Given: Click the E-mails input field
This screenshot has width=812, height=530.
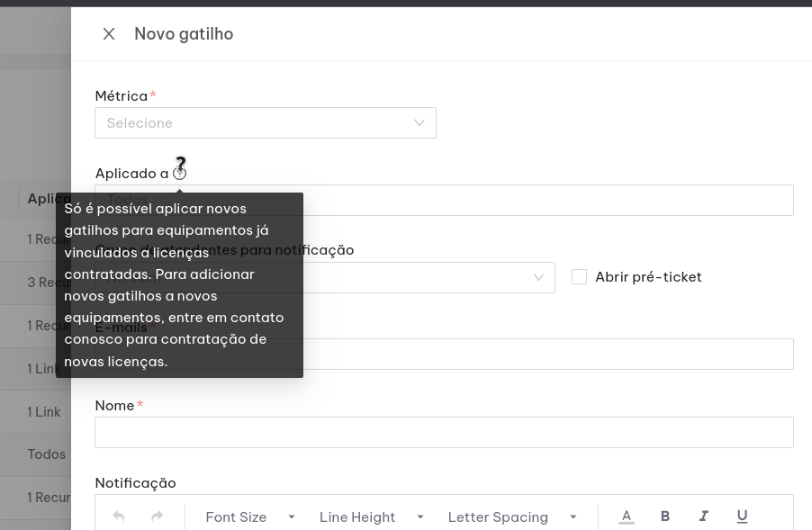Looking at the screenshot, I should (x=540, y=355).
